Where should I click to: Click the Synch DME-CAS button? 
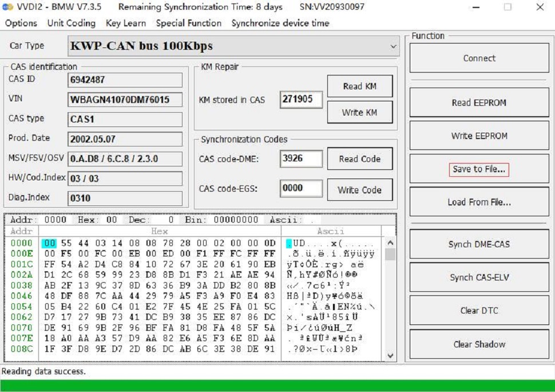(479, 245)
